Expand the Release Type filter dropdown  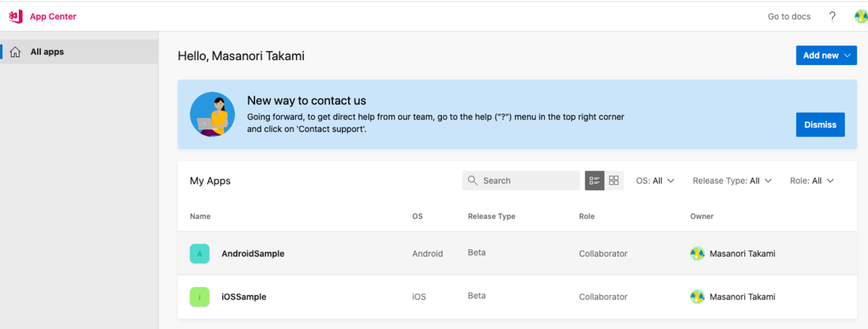pos(732,181)
